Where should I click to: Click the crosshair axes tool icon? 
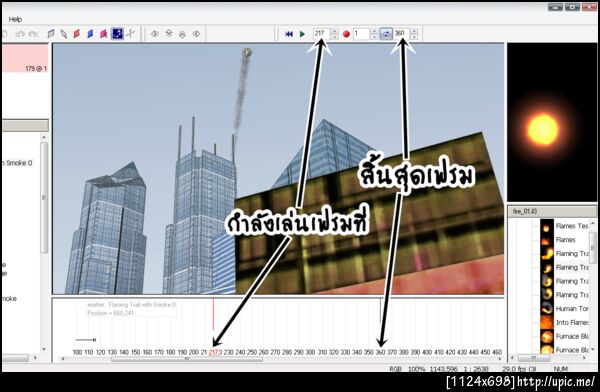coord(130,34)
